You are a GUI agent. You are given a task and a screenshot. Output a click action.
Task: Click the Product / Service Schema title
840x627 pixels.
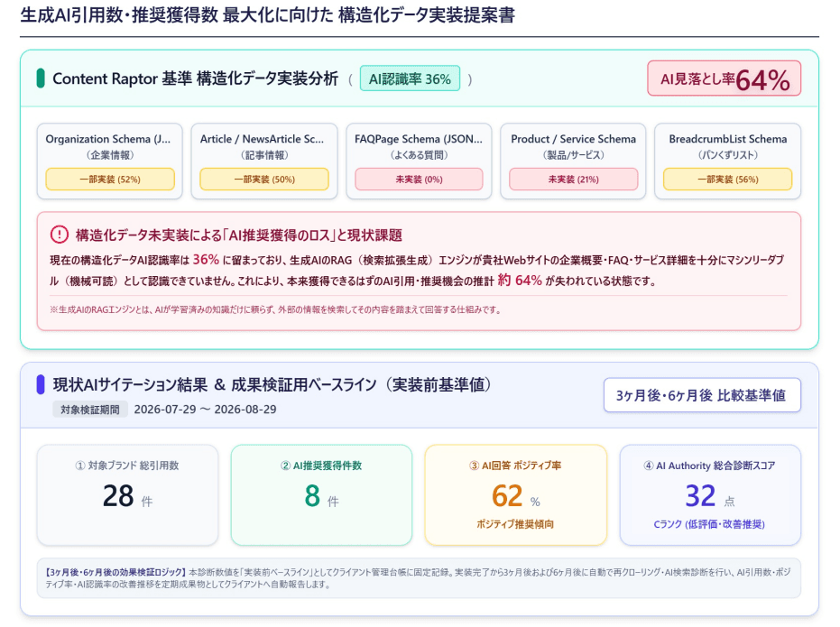click(573, 139)
